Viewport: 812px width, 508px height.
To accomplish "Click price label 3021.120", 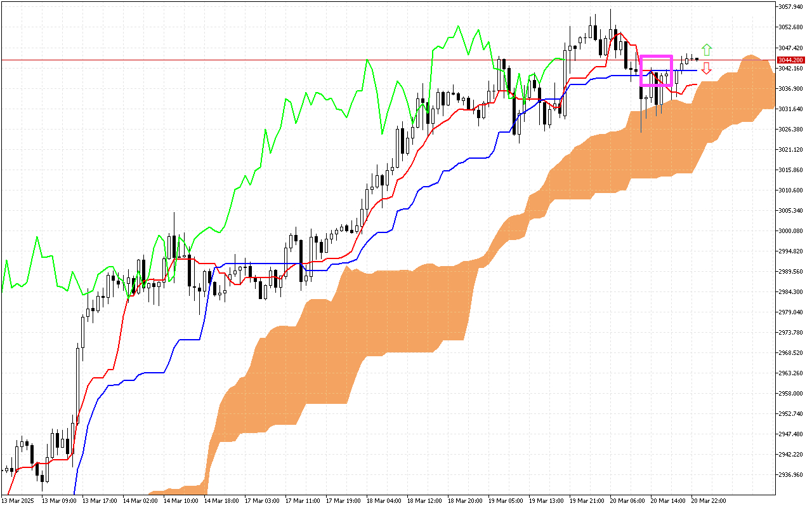I will pyautogui.click(x=791, y=149).
